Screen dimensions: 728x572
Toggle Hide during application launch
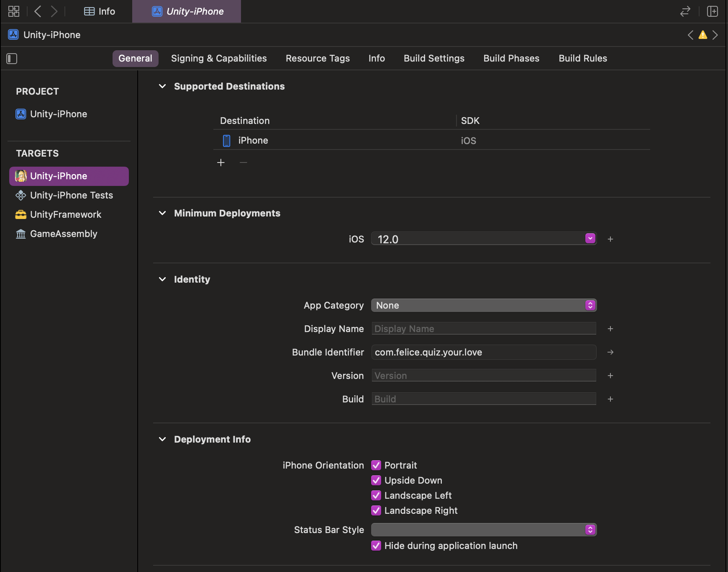(376, 546)
